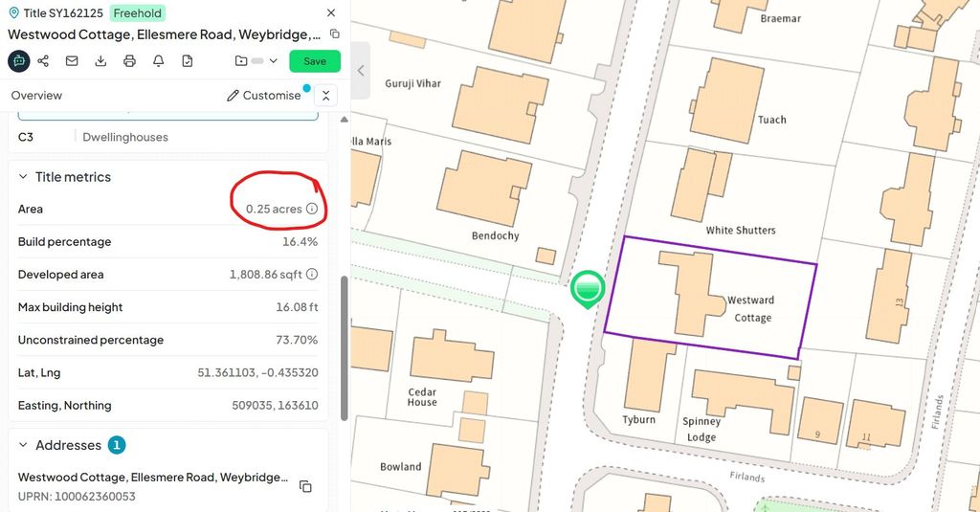Image resolution: width=980 pixels, height=512 pixels.
Task: Open the AI assistant robot icon
Action: pos(19,61)
